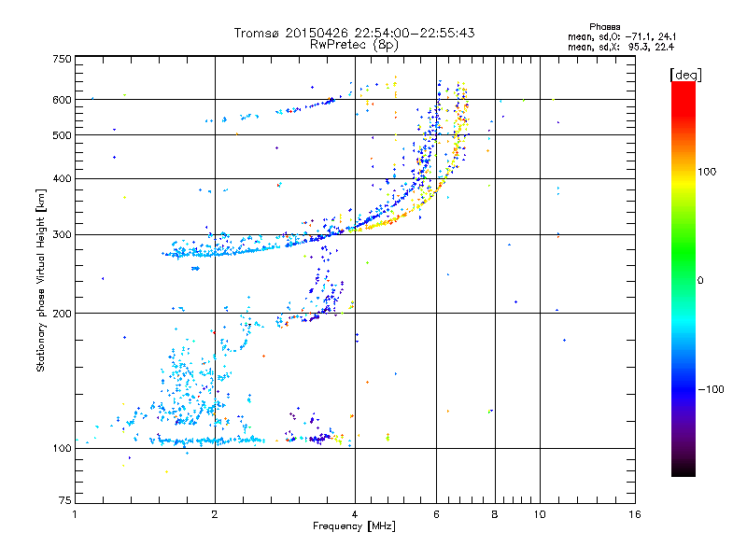Viewport: 747px width, 560px height.
Task: Click the x-axis tick label '6'
Action: (436, 514)
